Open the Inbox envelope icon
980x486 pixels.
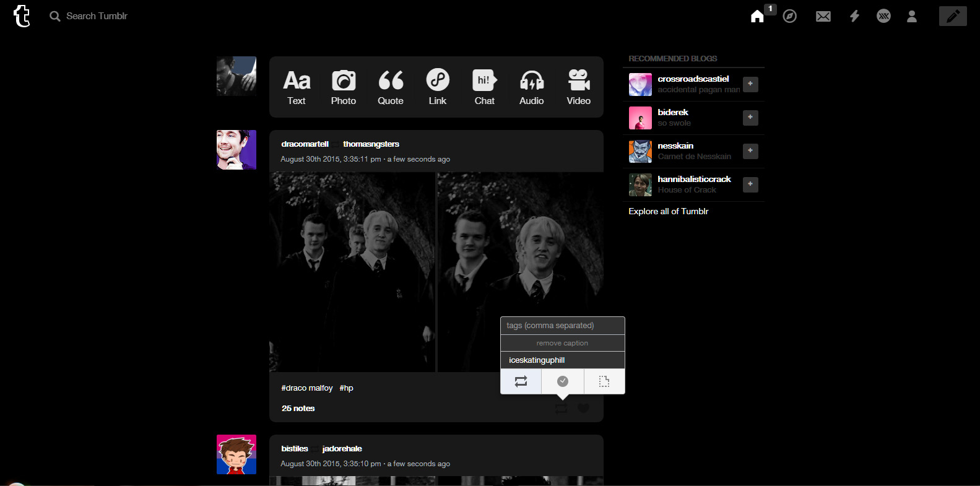(x=823, y=16)
